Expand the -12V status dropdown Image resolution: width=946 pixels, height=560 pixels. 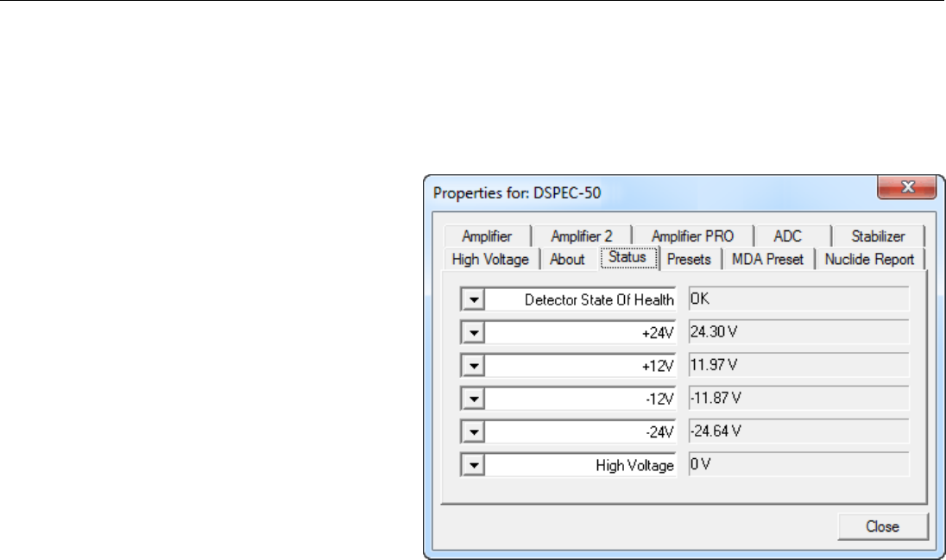(474, 399)
